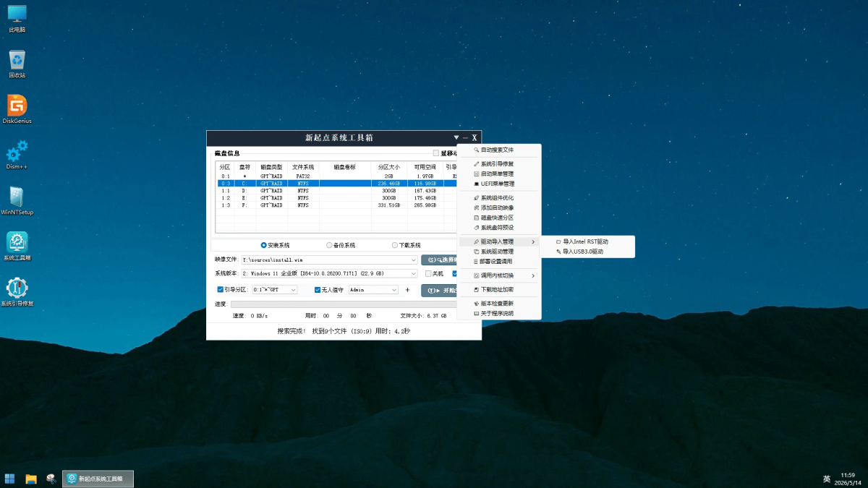Toggle the 关机 checkbox
Image resolution: width=868 pixels, height=488 pixels.
428,273
